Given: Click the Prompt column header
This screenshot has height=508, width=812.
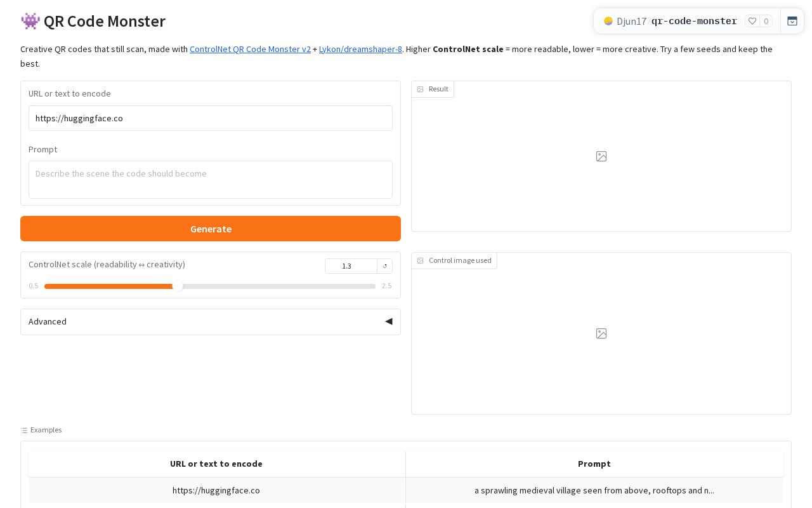Looking at the screenshot, I should coord(594,464).
